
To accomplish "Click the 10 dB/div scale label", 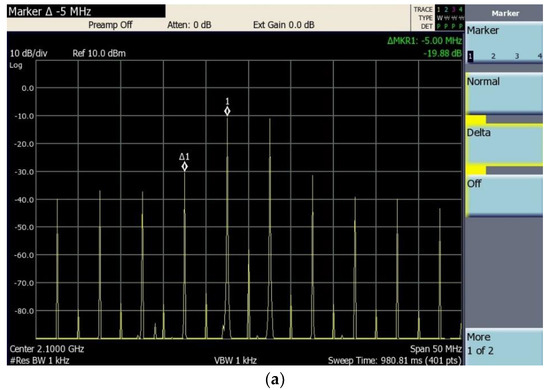I will pos(29,54).
